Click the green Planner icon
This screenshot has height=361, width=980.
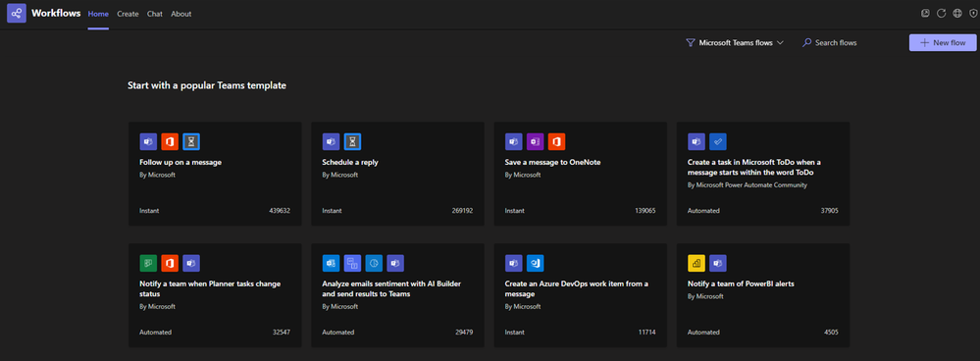coord(148,263)
